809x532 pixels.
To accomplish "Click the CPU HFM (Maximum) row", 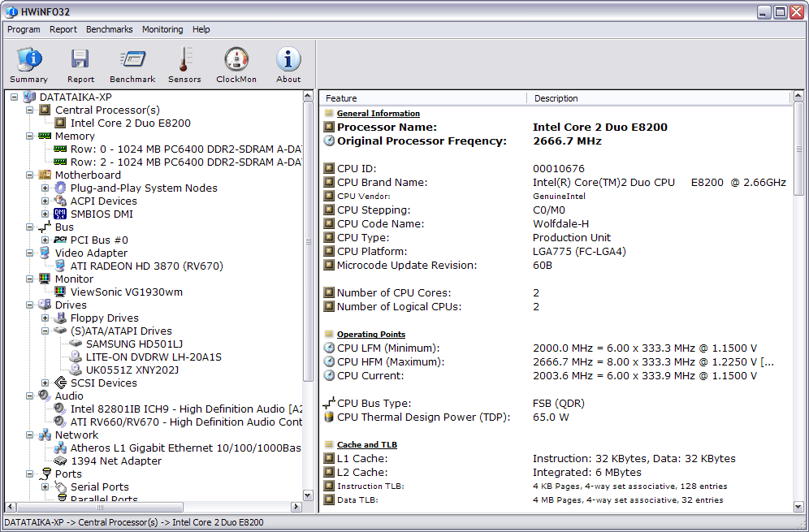I will [555, 361].
